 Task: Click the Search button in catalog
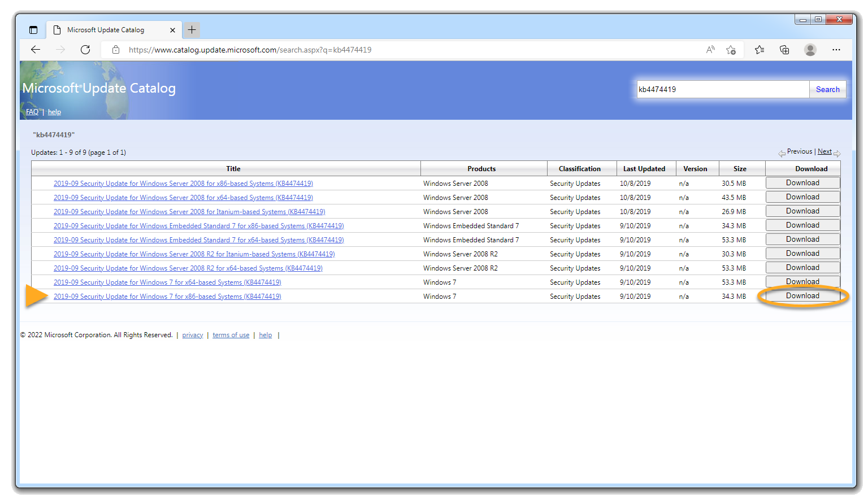827,89
